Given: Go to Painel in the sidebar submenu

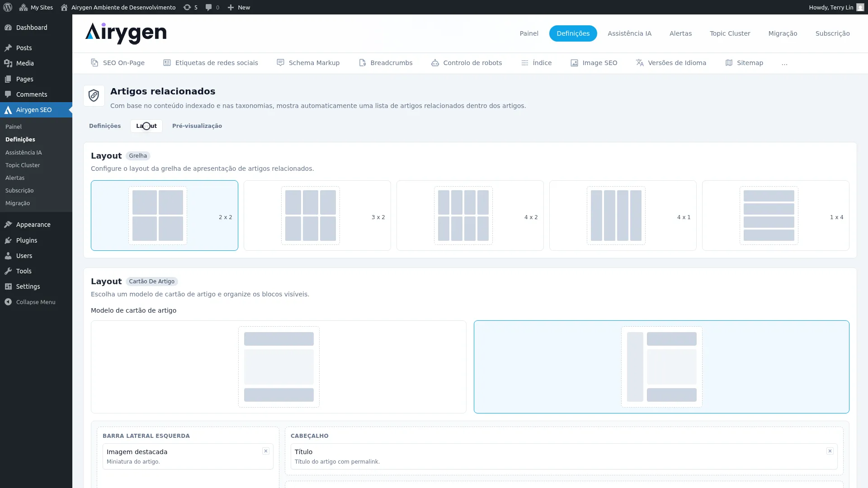Looking at the screenshot, I should [14, 127].
